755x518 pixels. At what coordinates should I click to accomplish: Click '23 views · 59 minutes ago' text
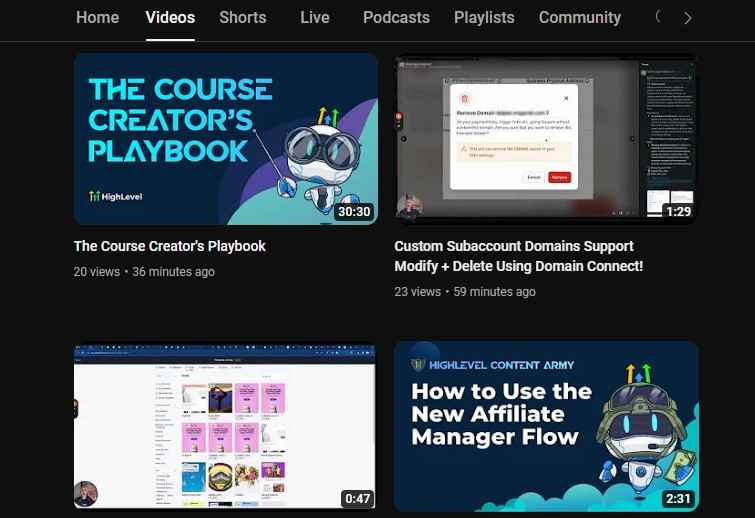tap(465, 292)
